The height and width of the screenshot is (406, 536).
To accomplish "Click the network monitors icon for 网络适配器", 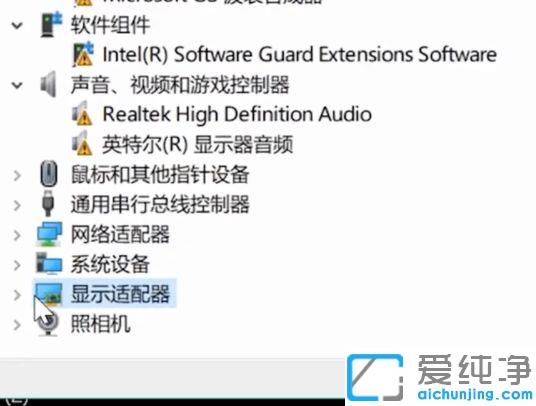I will pyautogui.click(x=50, y=234).
